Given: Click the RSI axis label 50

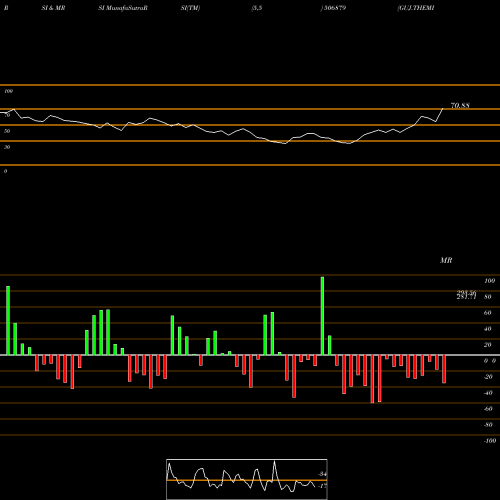Looking at the screenshot, I should (7, 131).
